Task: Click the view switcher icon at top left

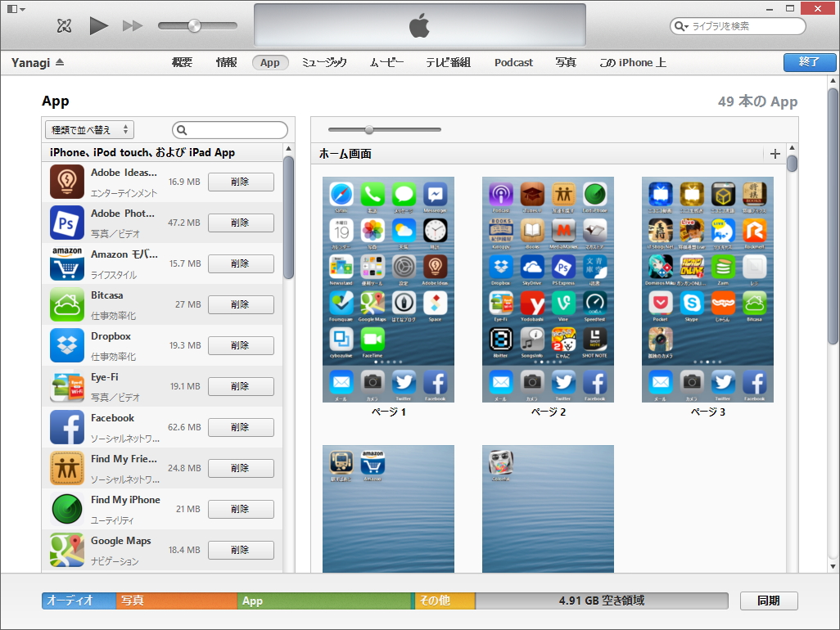Action: point(11,7)
